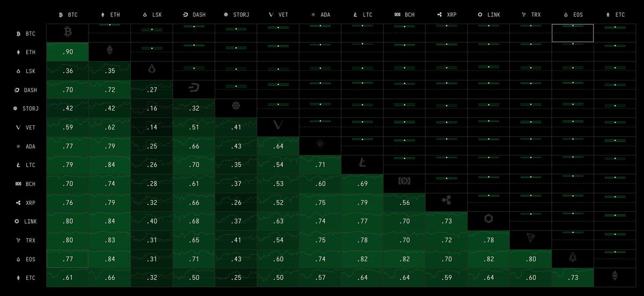
Task: Select the TRX row label
Action: coord(26,240)
